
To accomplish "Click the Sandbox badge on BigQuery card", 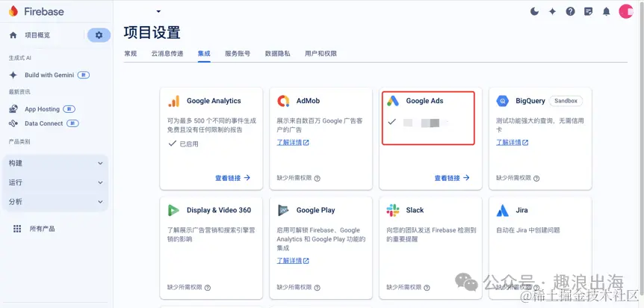I will (566, 101).
